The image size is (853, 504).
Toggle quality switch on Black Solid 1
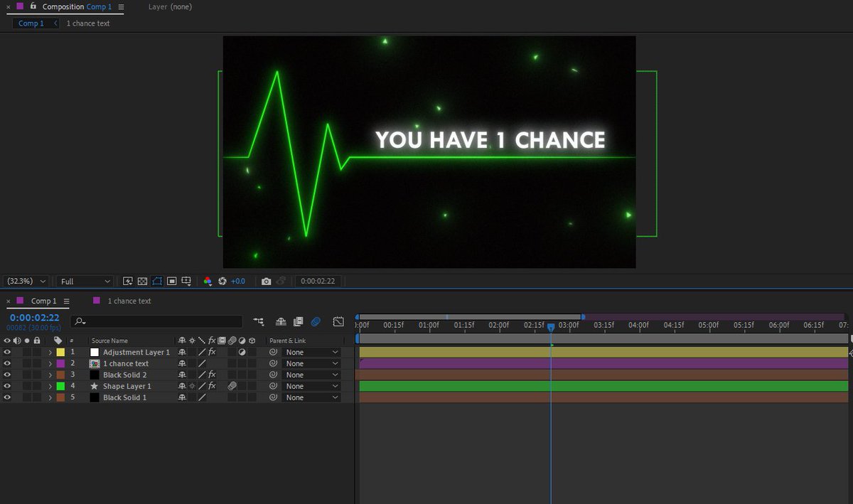point(202,398)
